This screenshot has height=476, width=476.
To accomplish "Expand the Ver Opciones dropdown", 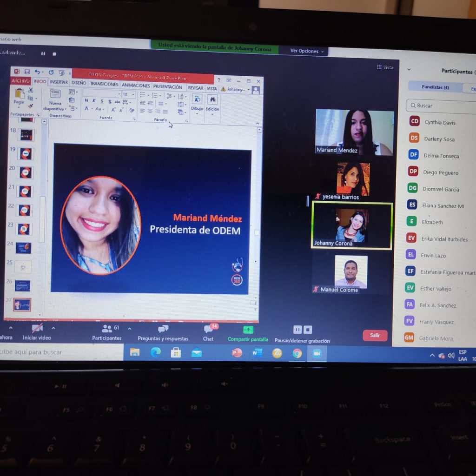I will [x=307, y=51].
